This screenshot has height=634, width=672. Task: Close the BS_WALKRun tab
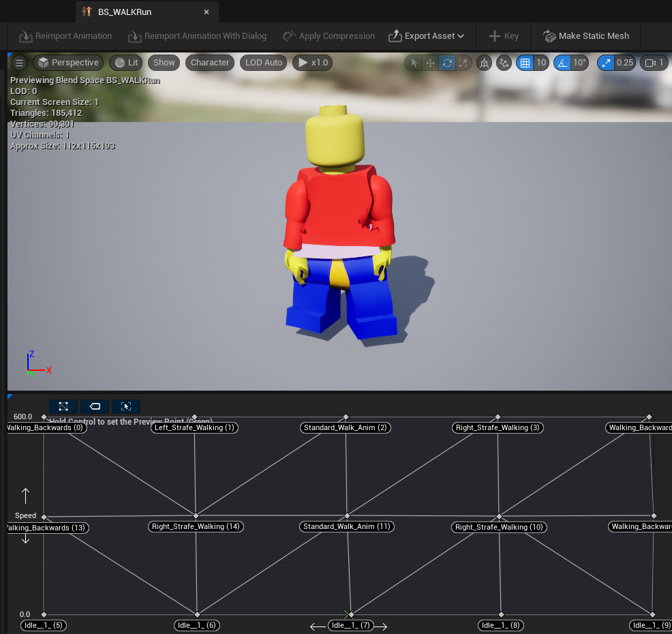[x=207, y=12]
